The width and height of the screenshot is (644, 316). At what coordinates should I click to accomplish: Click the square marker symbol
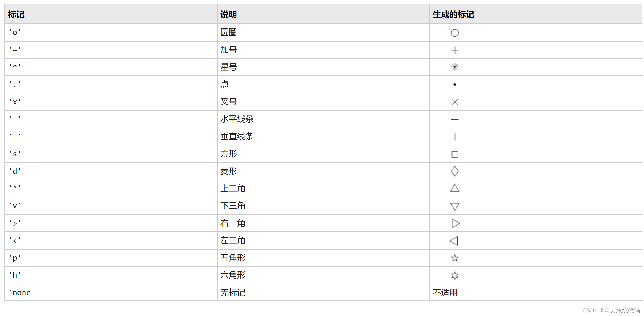tap(455, 154)
